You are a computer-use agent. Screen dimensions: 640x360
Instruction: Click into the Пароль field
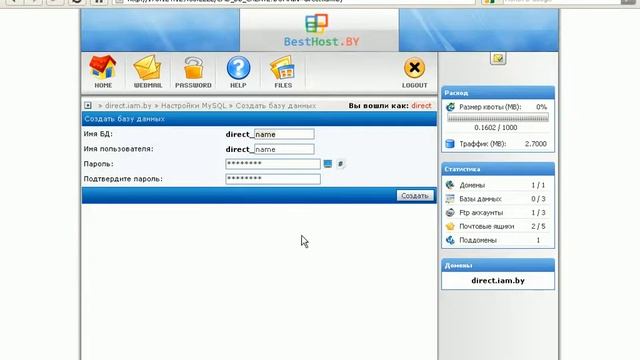273,164
